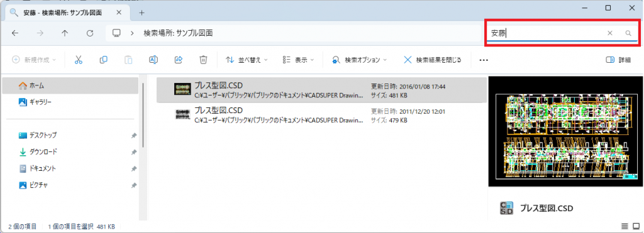Image resolution: width=644 pixels, height=233 pixels.
Task: Toggle the 詳細 details pane
Action: 618,60
